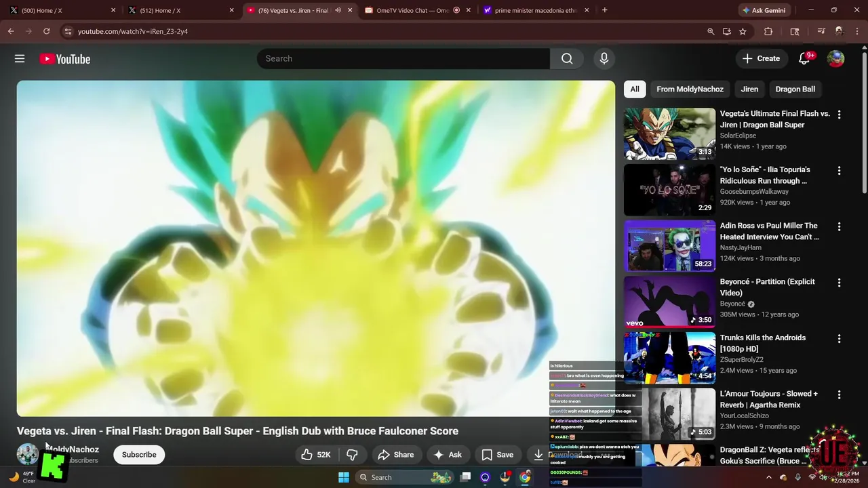Open options for Beyoncé Partition video
The width and height of the screenshot is (868, 488).
click(839, 283)
